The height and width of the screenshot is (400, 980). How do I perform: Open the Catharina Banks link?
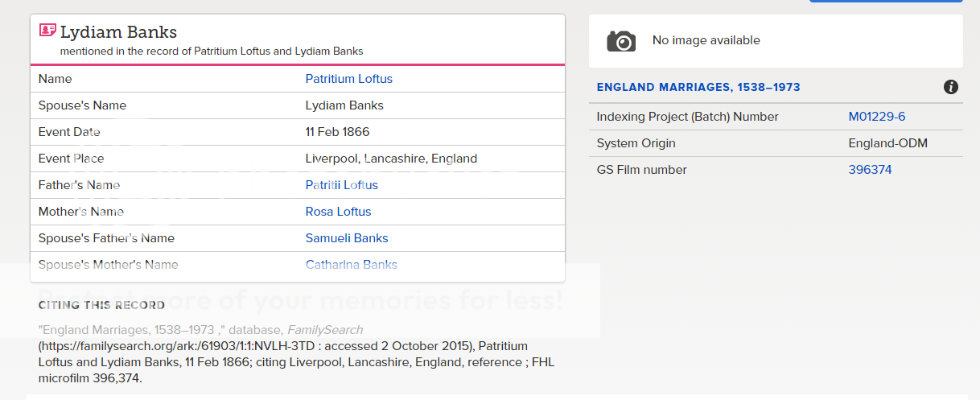click(x=352, y=265)
